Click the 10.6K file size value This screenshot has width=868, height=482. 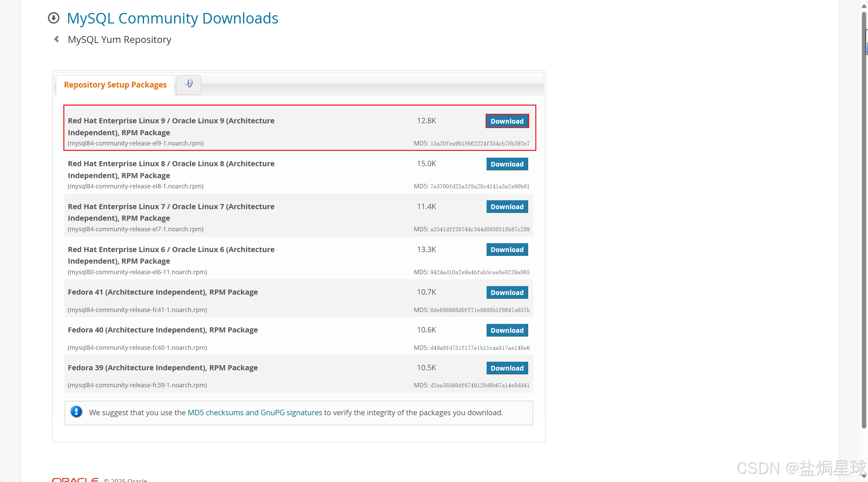coord(426,330)
